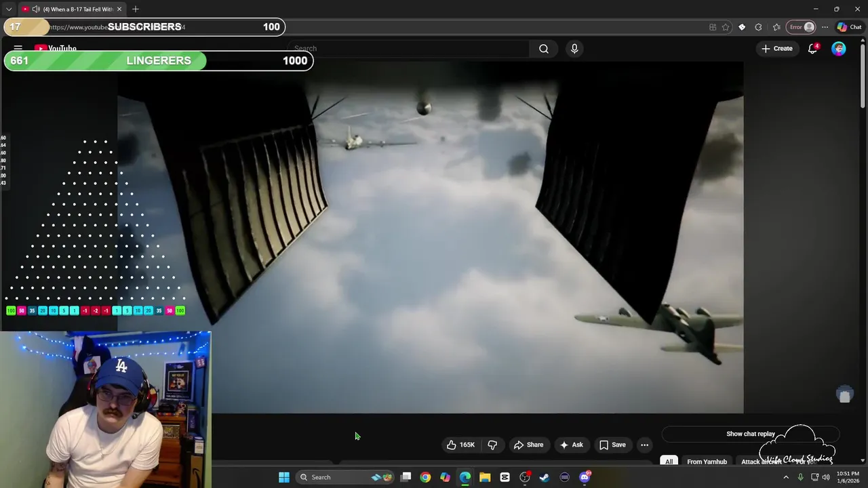Viewport: 868px width, 488px height.
Task: Switch to the B-17 Tail browser tab
Action: point(72,9)
